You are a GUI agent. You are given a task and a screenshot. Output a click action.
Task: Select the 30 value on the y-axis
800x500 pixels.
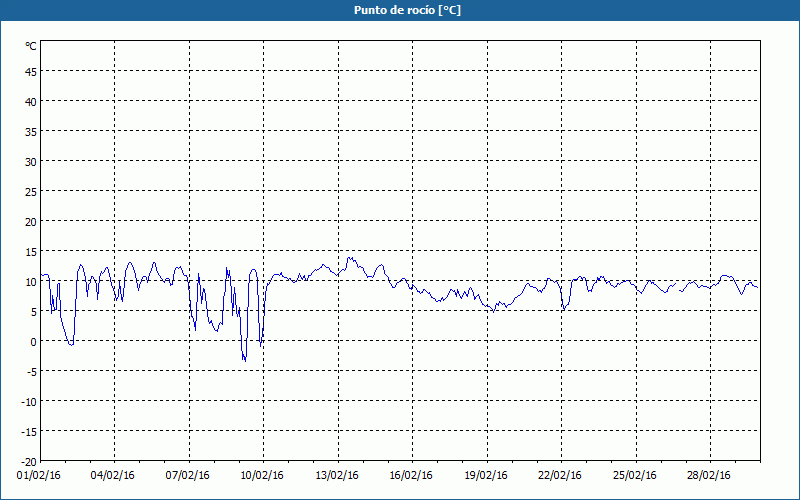[31, 162]
